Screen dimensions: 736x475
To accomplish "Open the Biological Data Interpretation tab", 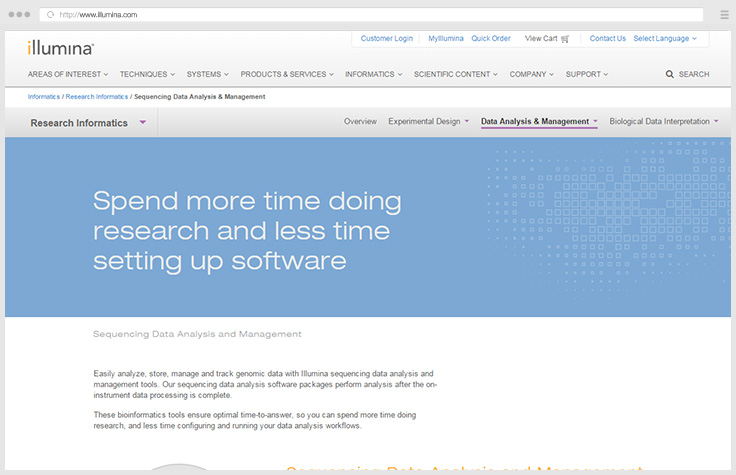I will pyautogui.click(x=663, y=122).
